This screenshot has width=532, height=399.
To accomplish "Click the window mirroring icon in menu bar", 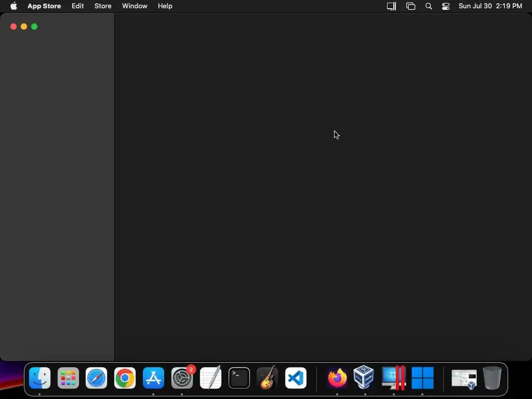I will tap(410, 6).
